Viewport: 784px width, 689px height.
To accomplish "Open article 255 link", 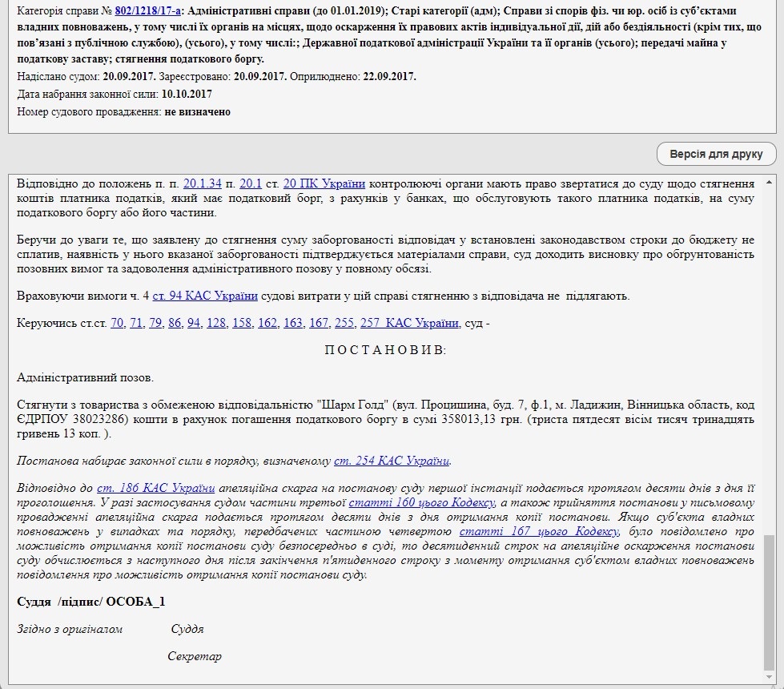I will coord(344,323).
